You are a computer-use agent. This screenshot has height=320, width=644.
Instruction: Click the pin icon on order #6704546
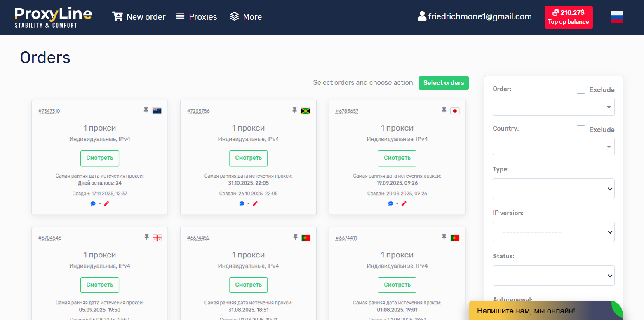tap(146, 237)
